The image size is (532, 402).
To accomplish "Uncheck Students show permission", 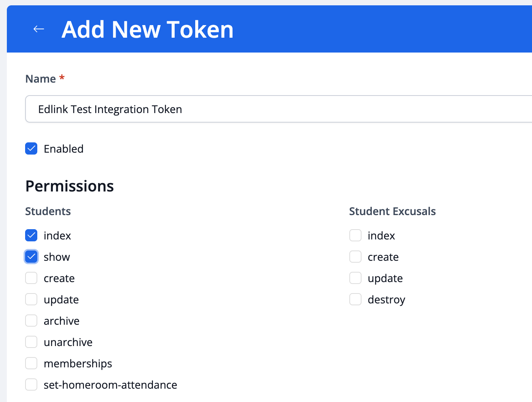I will (31, 257).
